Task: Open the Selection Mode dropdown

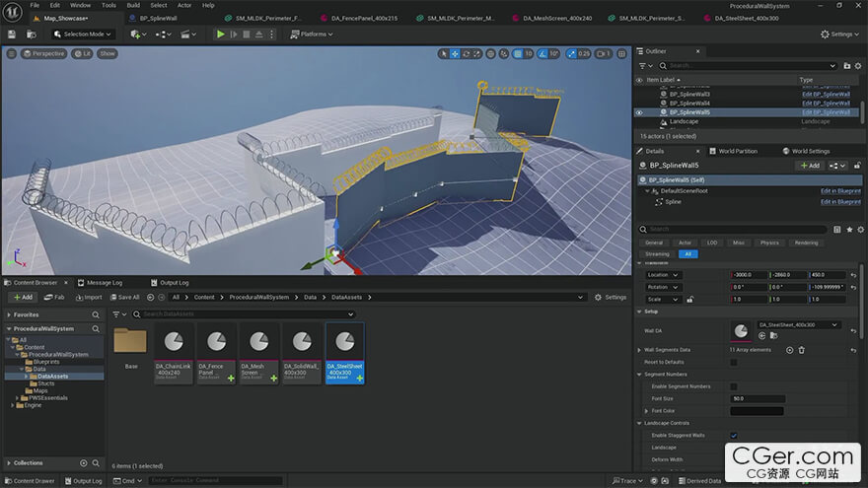Action: (83, 35)
